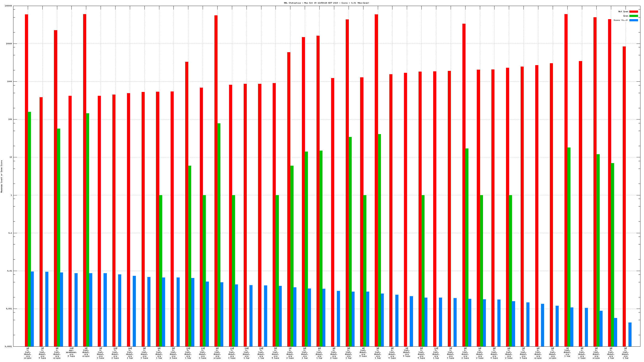644x362 pixels.
Task: Click the RBL Statistics chart title
Action: 326,3
